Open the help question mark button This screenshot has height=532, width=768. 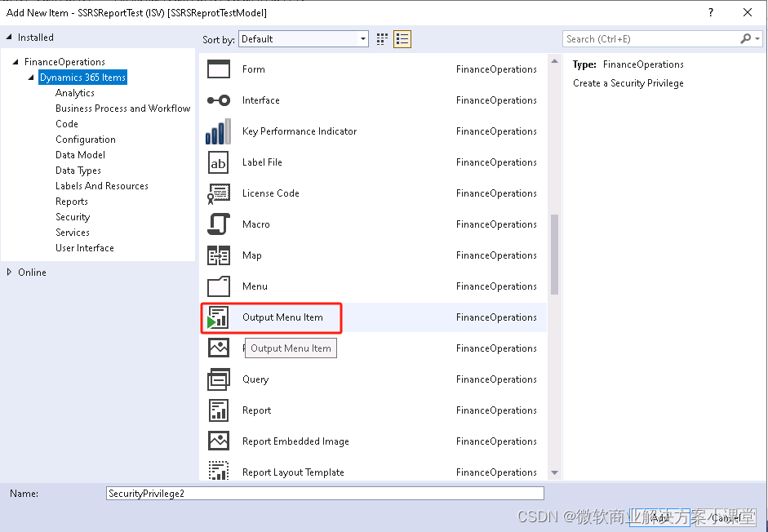[711, 13]
